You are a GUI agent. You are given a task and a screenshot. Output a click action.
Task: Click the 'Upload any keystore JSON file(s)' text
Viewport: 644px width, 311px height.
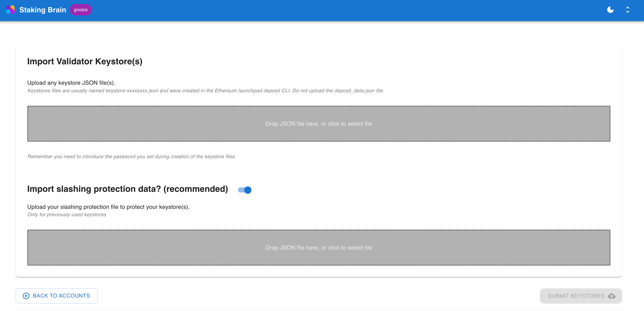pos(71,83)
